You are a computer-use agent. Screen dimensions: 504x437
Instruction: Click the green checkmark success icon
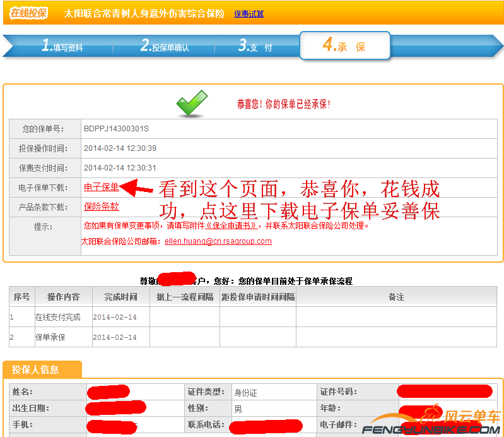[192, 104]
